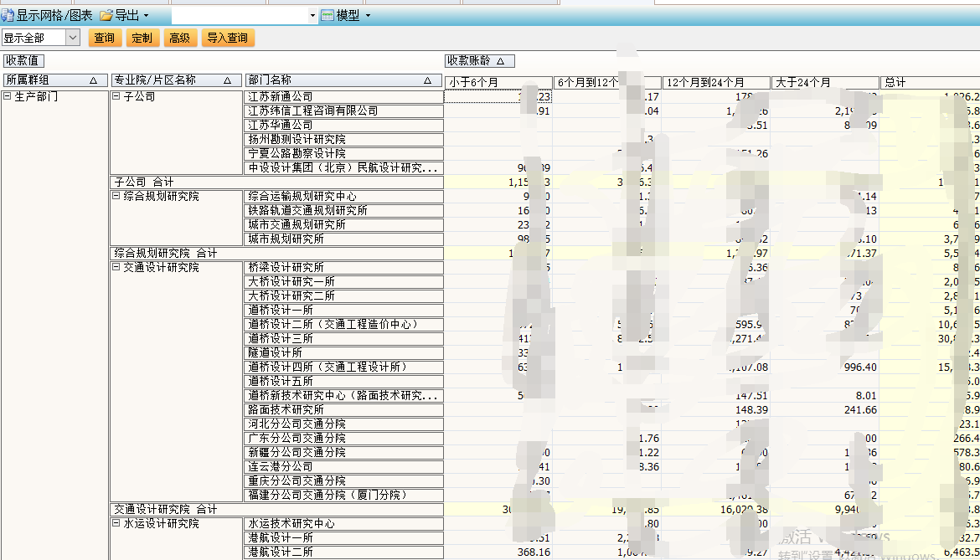Screen dimensions: 980x560
Task: Collapse the 子公司 row group
Action: click(x=116, y=97)
